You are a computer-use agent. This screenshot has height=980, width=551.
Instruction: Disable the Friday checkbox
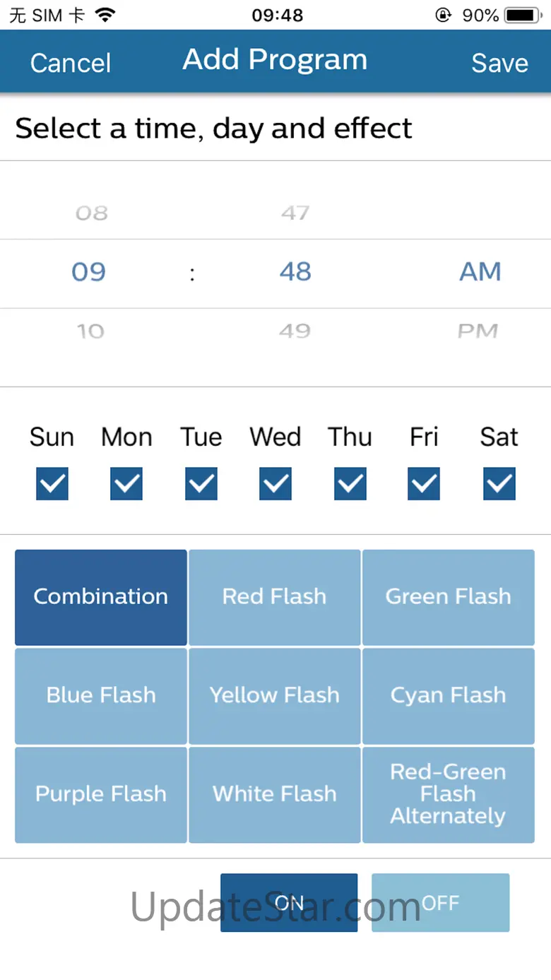pos(424,484)
